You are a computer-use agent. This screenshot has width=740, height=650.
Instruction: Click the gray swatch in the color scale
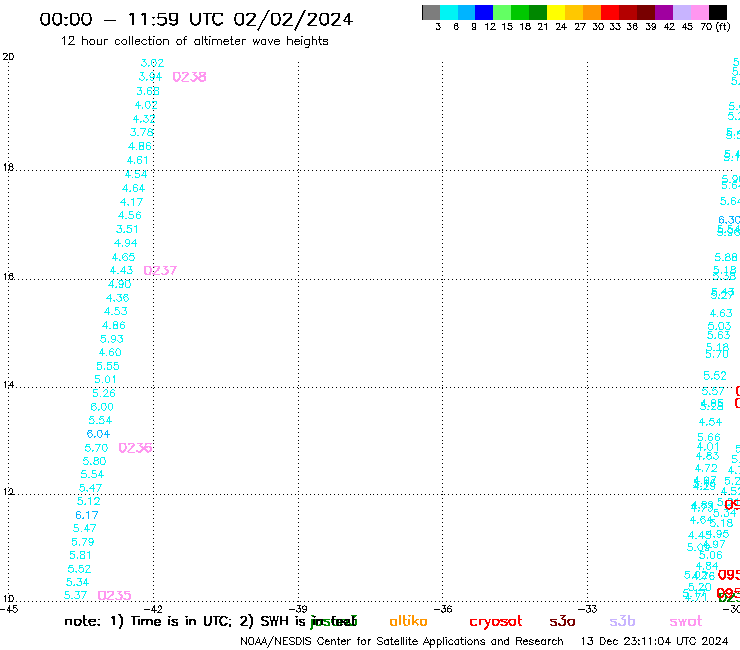click(x=431, y=12)
